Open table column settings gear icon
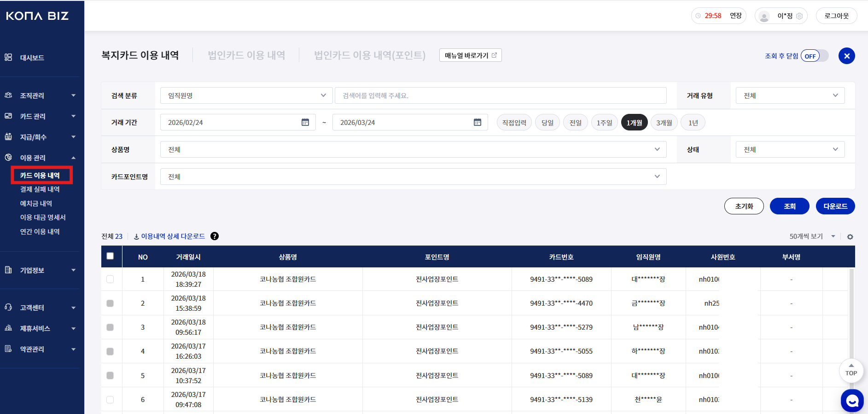Image resolution: width=868 pixels, height=414 pixels. click(850, 237)
